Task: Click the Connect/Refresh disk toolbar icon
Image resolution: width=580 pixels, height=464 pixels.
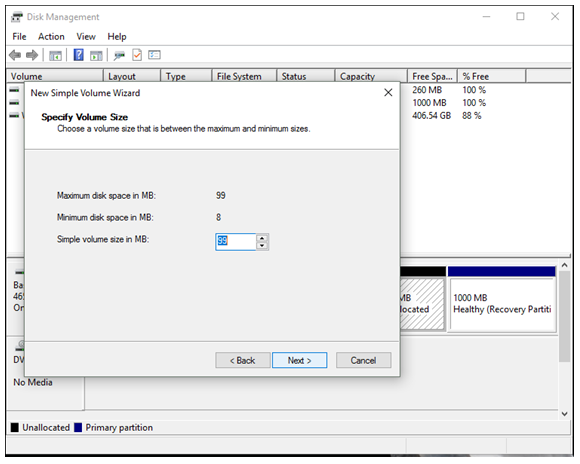Action: (x=119, y=56)
